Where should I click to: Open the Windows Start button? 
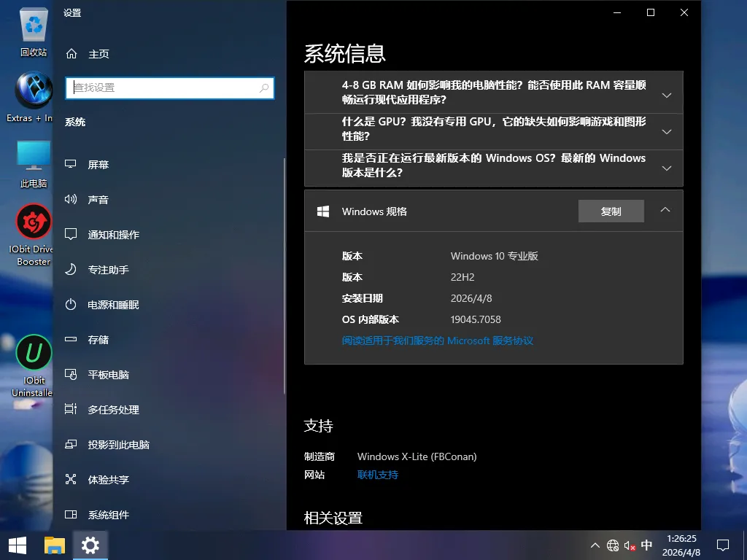tap(18, 545)
